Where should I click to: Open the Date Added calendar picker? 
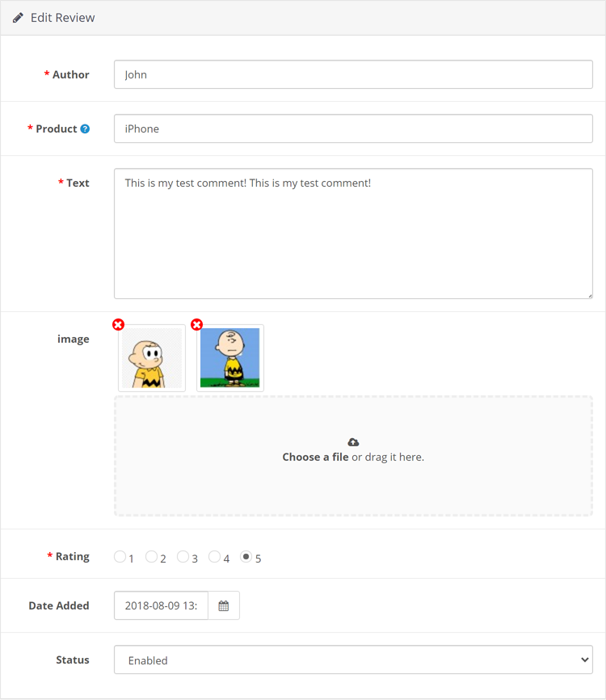[224, 605]
